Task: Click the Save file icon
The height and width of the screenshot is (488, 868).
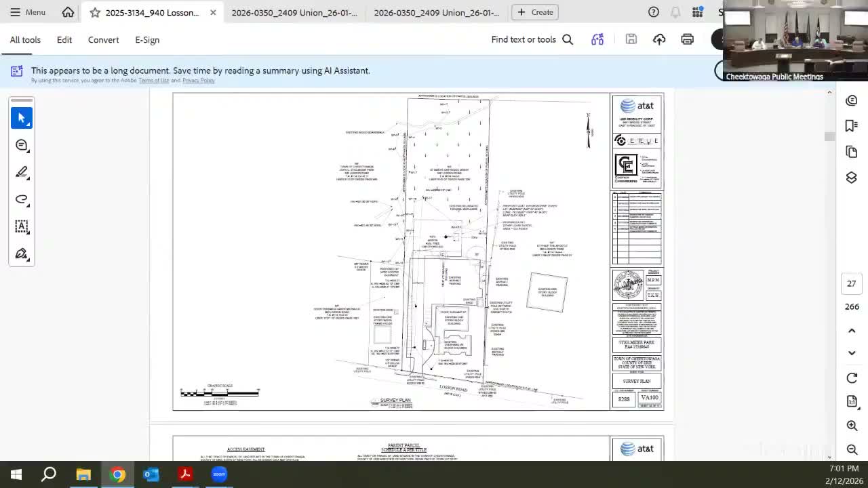Action: [x=631, y=40]
